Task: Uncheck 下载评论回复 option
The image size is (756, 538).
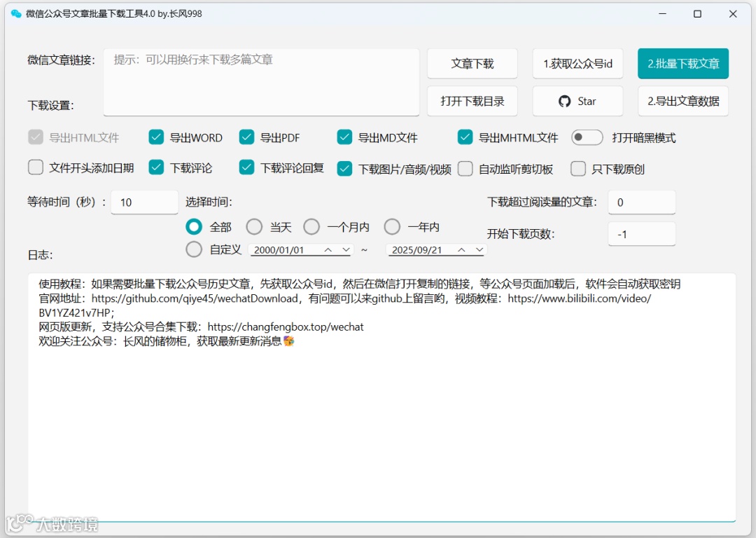Action: tap(246, 167)
